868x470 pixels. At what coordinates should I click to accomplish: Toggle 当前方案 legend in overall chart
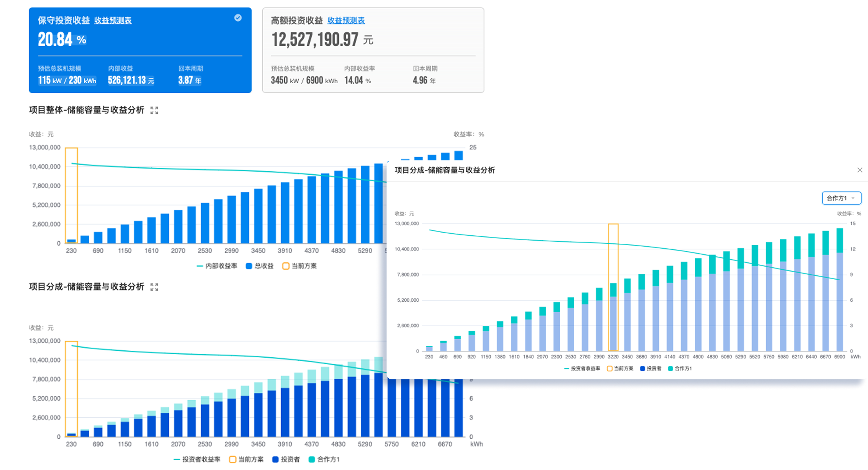point(300,266)
